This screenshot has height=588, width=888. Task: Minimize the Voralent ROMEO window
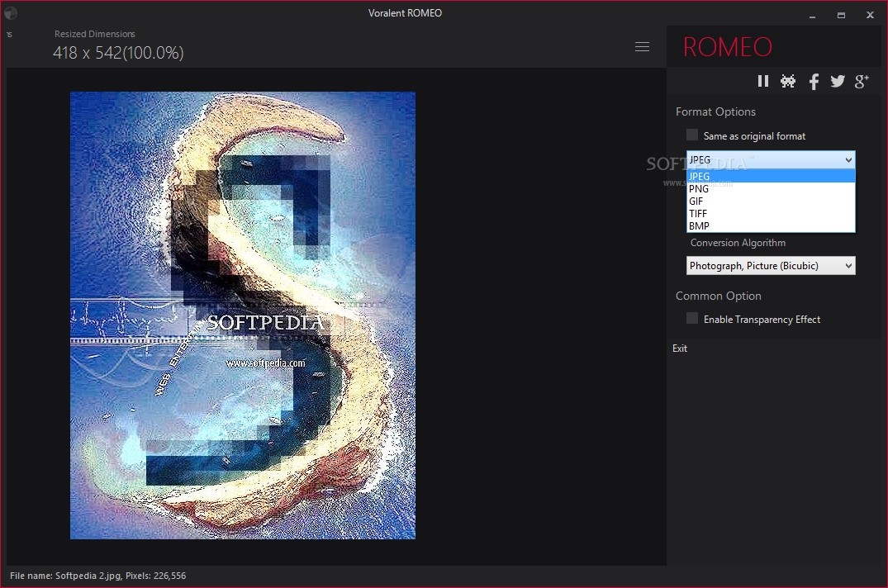click(x=812, y=16)
